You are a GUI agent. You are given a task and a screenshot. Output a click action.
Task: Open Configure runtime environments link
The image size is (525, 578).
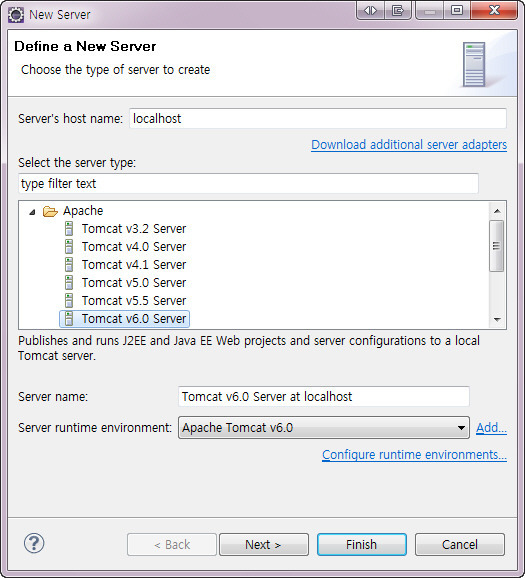pyautogui.click(x=414, y=455)
